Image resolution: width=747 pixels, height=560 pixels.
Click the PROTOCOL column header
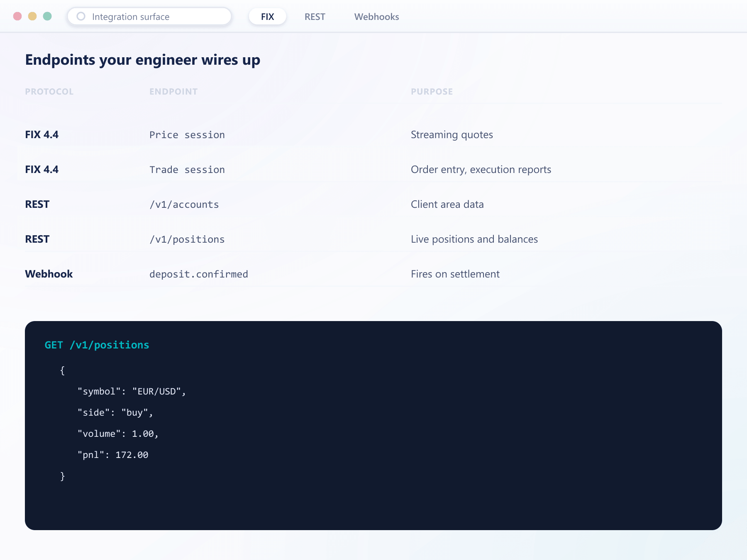[x=49, y=92]
